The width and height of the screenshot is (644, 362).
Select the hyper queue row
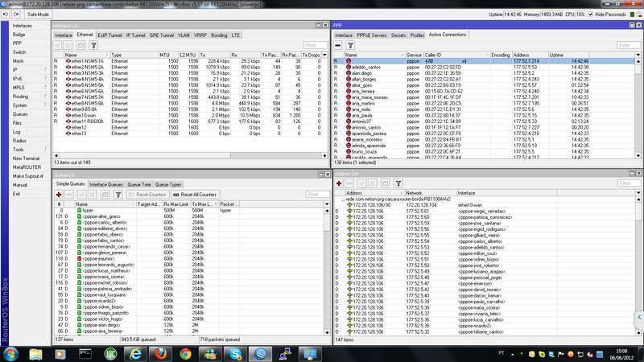click(189, 211)
